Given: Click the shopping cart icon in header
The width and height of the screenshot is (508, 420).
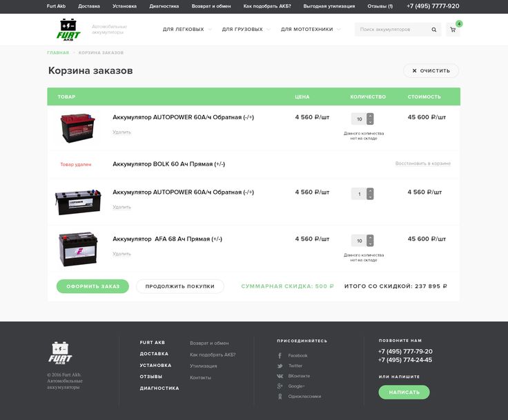Looking at the screenshot, I should (453, 30).
